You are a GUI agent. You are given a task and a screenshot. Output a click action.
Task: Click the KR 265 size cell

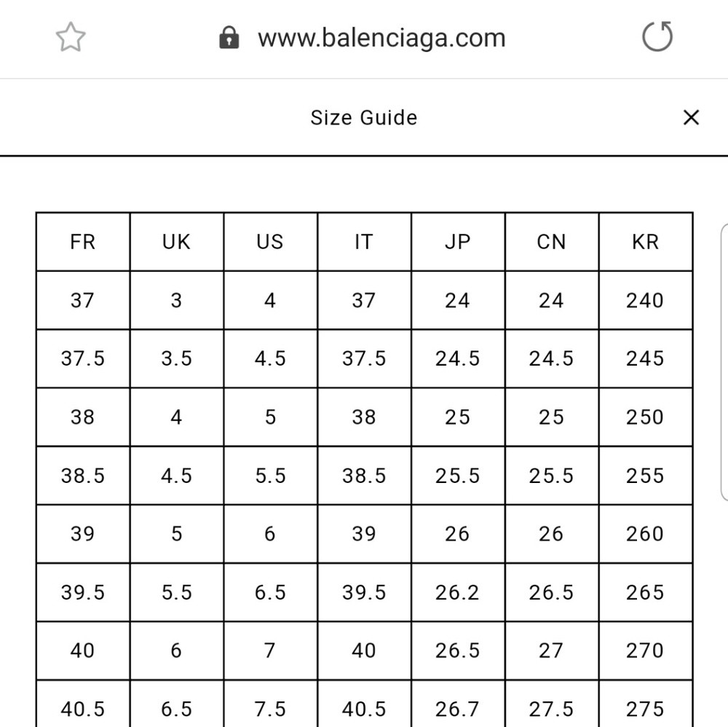645,592
